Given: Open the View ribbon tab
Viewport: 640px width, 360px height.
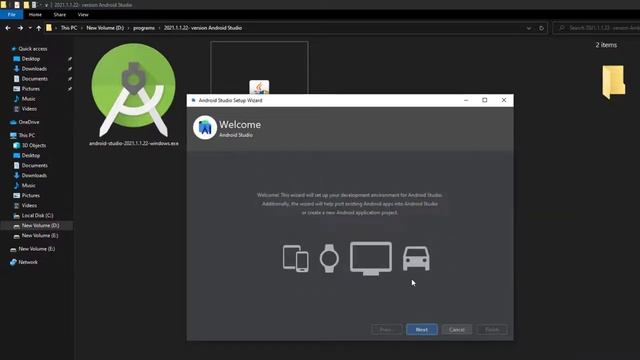Looking at the screenshot, I should tap(83, 15).
